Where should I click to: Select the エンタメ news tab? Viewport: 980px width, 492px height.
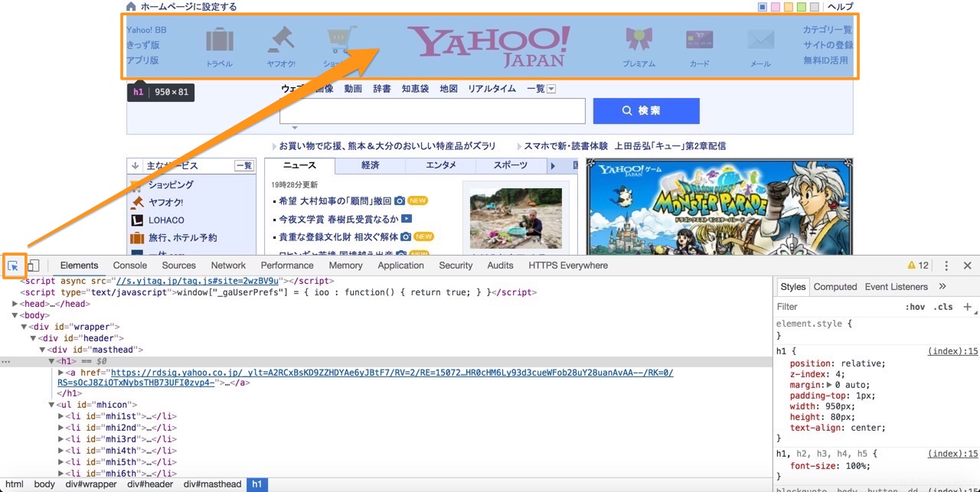click(x=441, y=166)
